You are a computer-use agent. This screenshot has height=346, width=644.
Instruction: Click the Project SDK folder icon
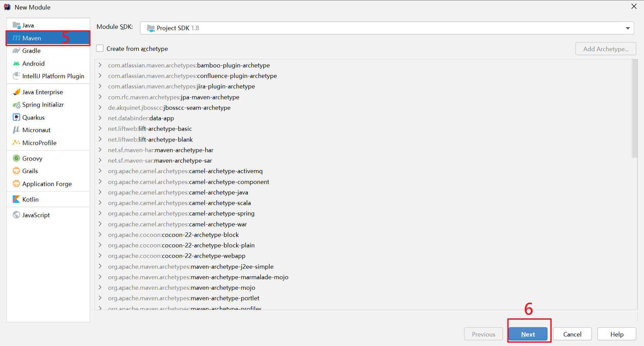click(151, 28)
